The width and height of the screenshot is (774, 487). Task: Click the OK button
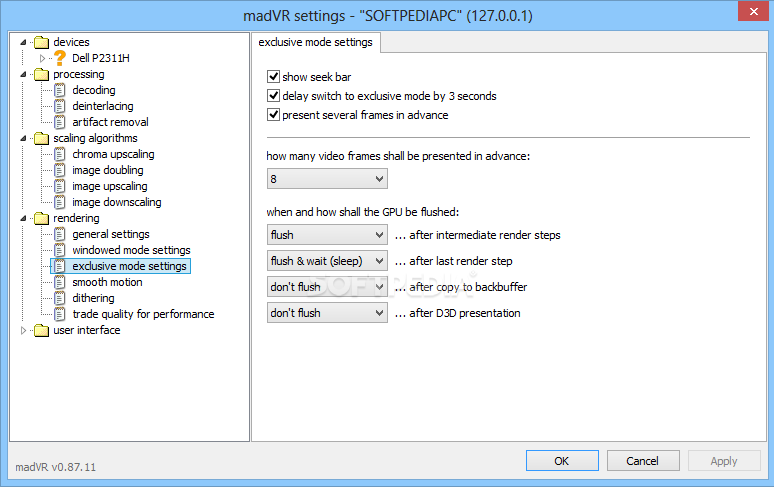tap(562, 461)
